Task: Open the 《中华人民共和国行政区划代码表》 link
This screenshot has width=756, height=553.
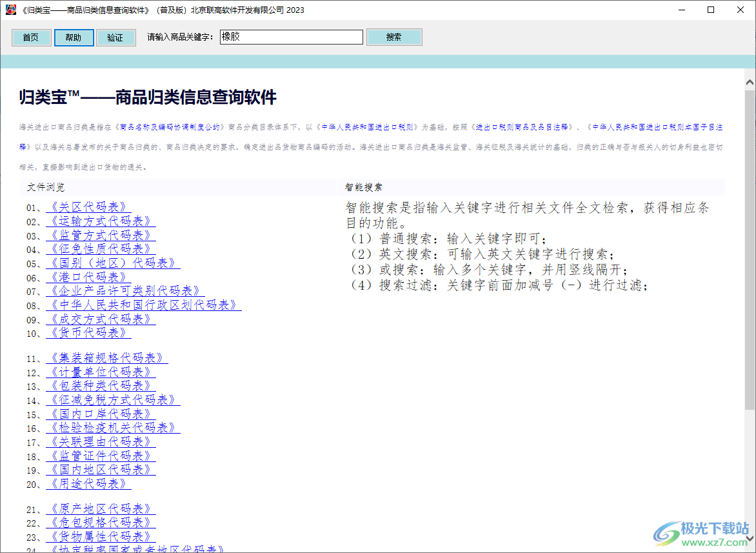Action: pyautogui.click(x=144, y=305)
